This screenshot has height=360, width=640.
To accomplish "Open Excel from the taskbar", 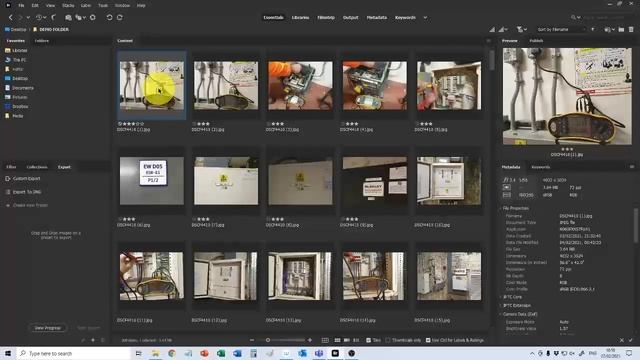I will pyautogui.click(x=221, y=353).
